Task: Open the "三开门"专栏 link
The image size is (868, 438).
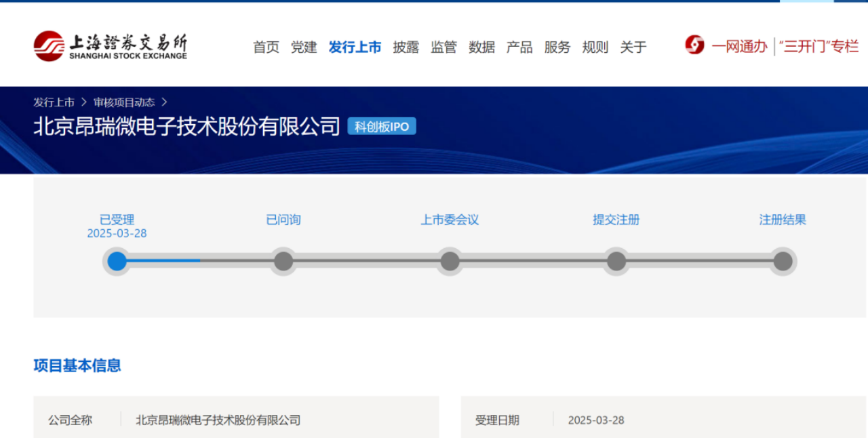Action: pos(818,46)
